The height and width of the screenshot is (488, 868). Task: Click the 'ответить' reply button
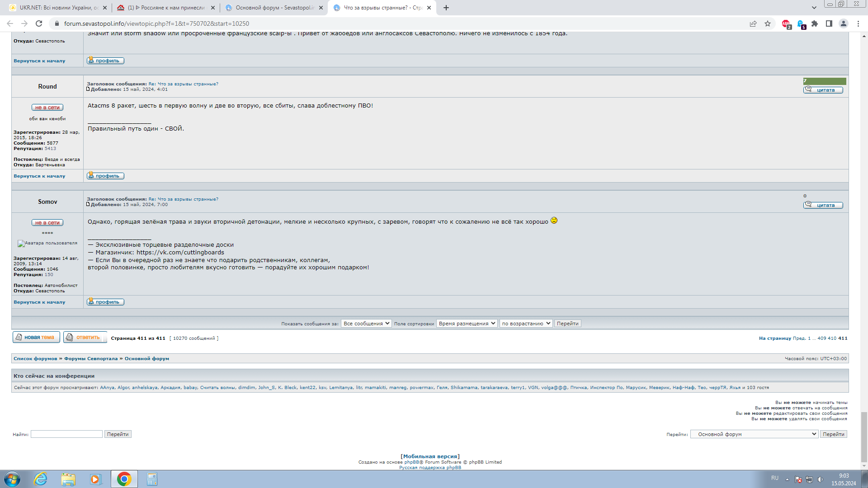[x=85, y=338]
